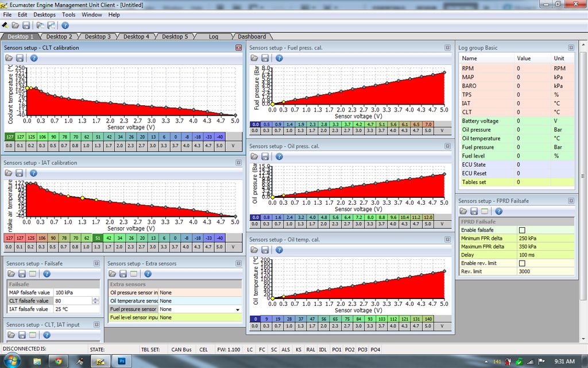Image resolution: width=588 pixels, height=368 pixels.
Task: Open help for CLT calibration panel
Action: [x=34, y=58]
